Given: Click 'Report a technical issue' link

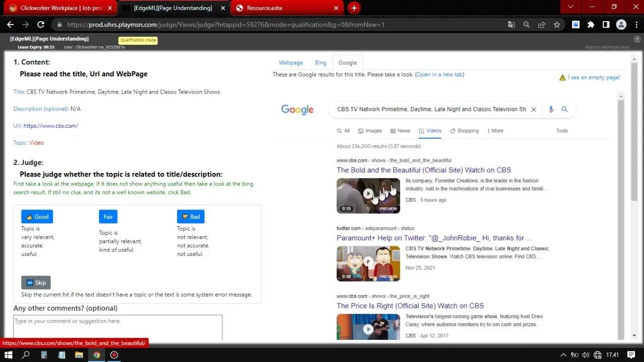Looking at the screenshot, I should [x=607, y=47].
